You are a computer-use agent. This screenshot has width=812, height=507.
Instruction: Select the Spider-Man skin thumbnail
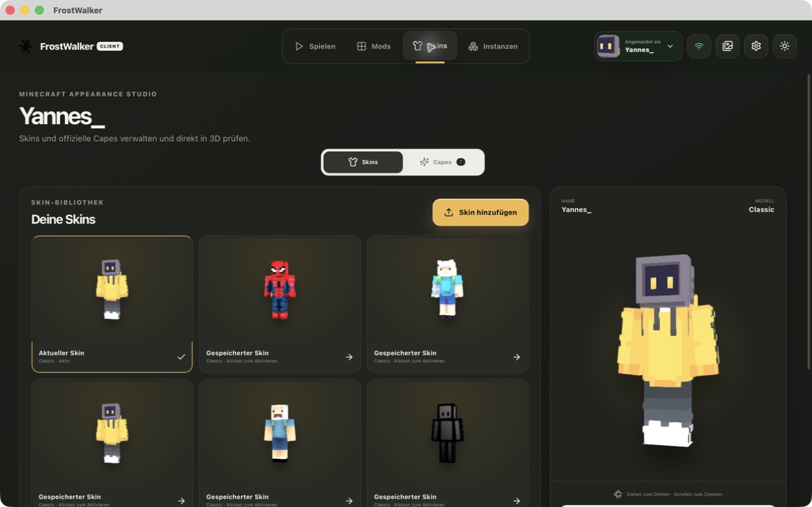[x=279, y=289]
